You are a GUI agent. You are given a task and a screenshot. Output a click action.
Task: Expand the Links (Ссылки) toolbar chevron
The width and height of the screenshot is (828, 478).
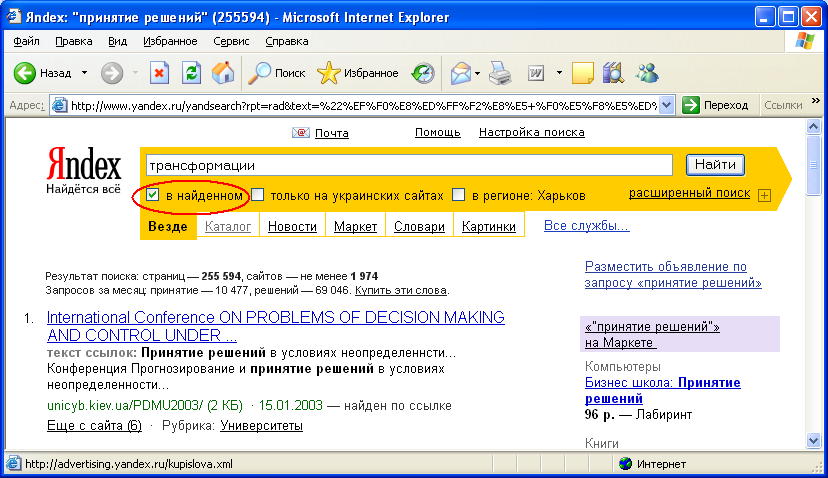[815, 100]
